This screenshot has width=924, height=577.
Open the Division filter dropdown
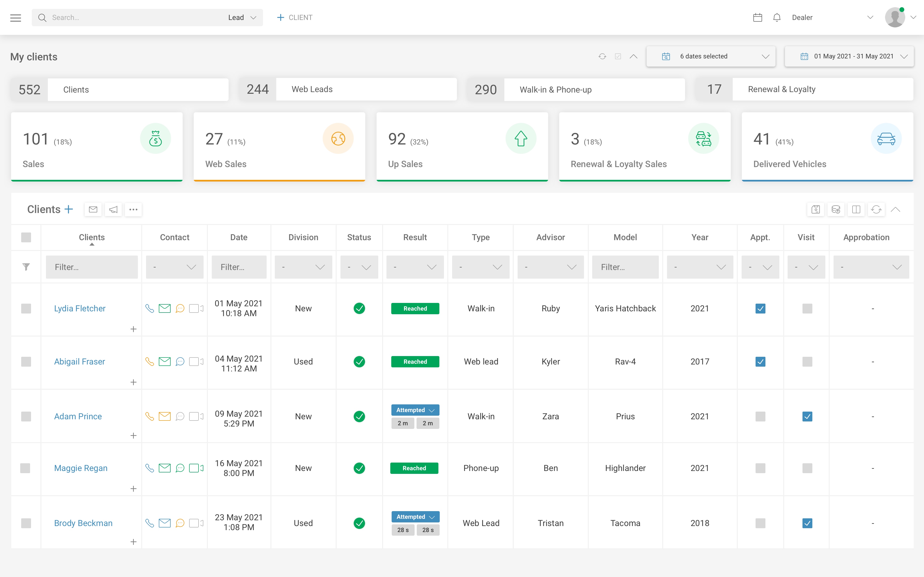tap(303, 267)
